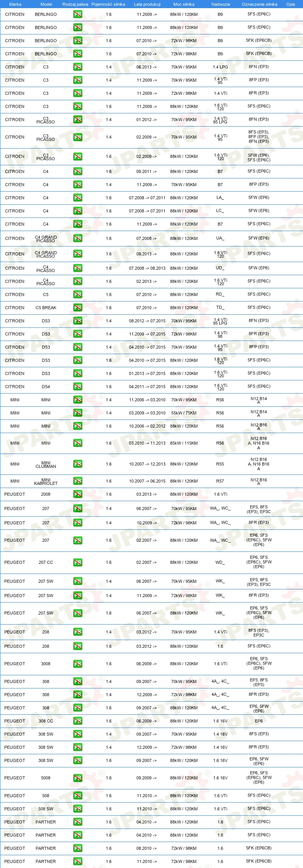Click the fuel icon for MINI CLUBMAN
303x868 pixels.
pyautogui.click(x=77, y=464)
